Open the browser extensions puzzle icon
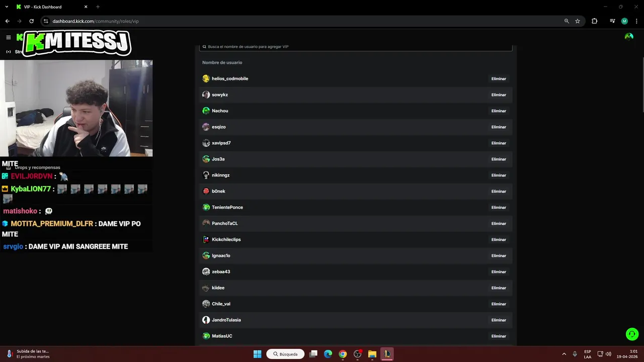This screenshot has height=362, width=644. (595, 21)
